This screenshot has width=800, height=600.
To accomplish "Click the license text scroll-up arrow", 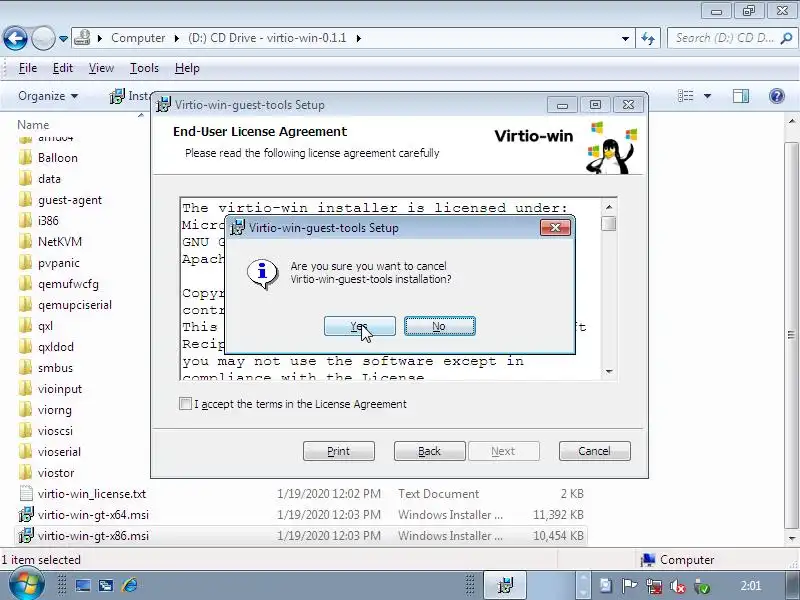I will [x=609, y=207].
